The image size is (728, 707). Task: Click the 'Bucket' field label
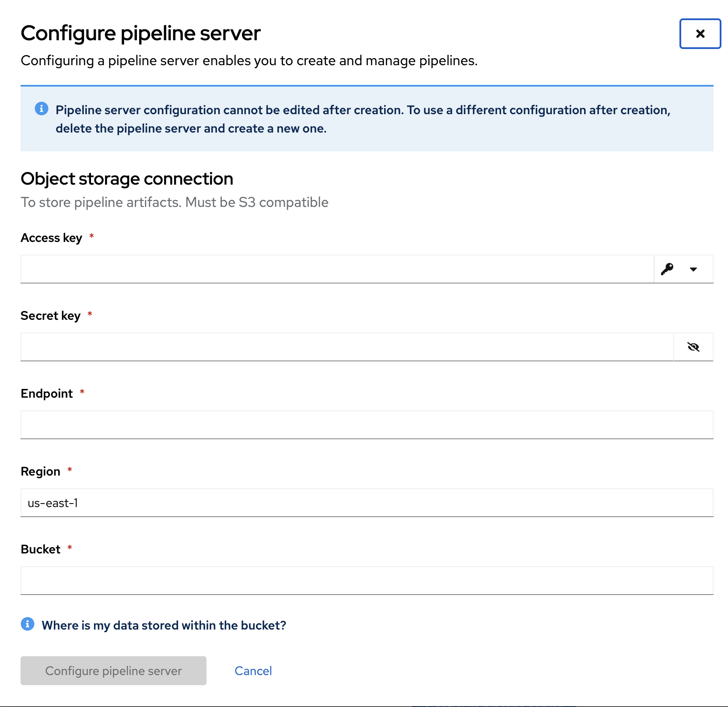coord(41,549)
